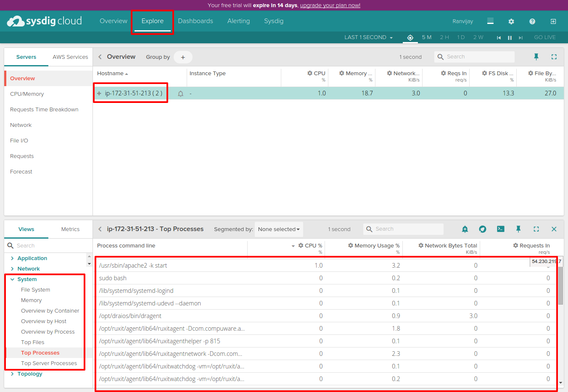Configure the FS Disk column gear
This screenshot has width=568, height=392.
coord(485,73)
